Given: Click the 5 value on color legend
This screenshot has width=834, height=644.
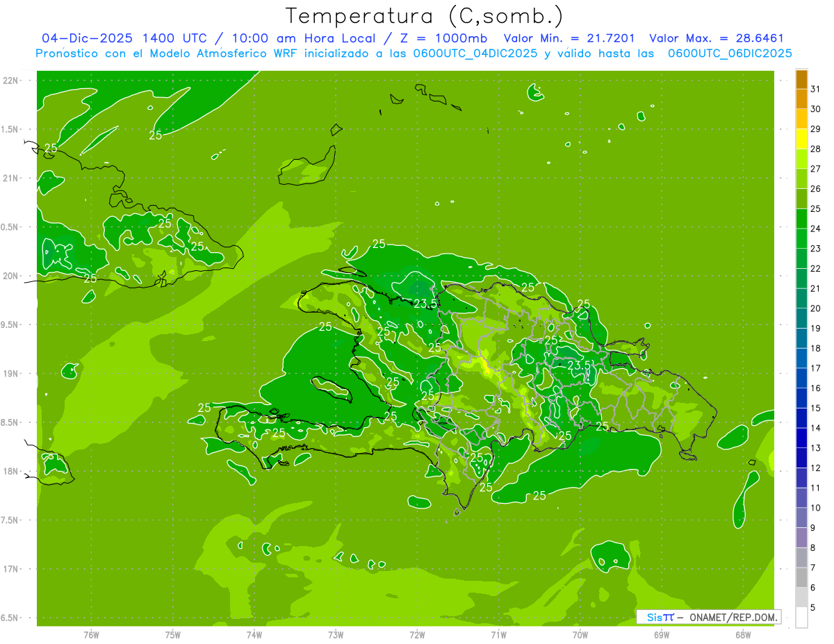Looking at the screenshot, I should pyautogui.click(x=814, y=607).
